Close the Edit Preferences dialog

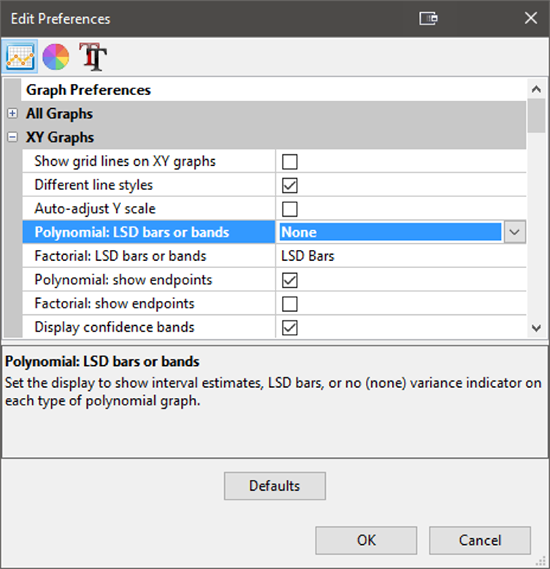point(530,18)
